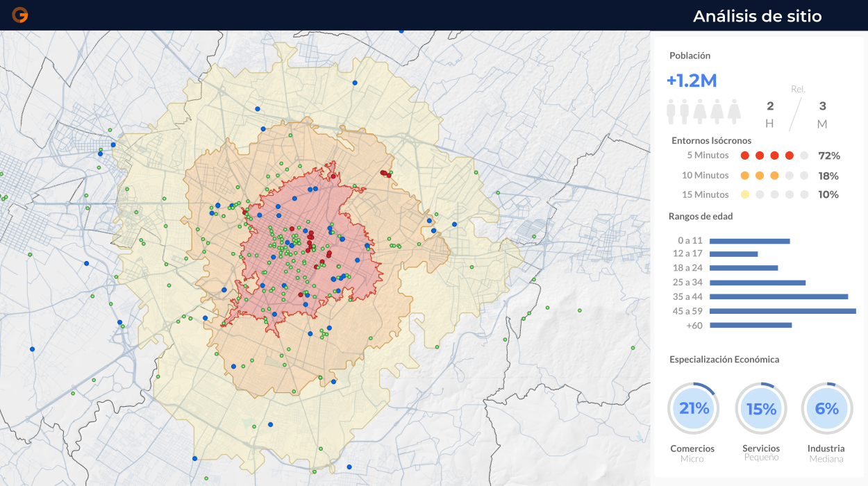Select the "+60" age label
This screenshot has height=486, width=868.
(694, 325)
